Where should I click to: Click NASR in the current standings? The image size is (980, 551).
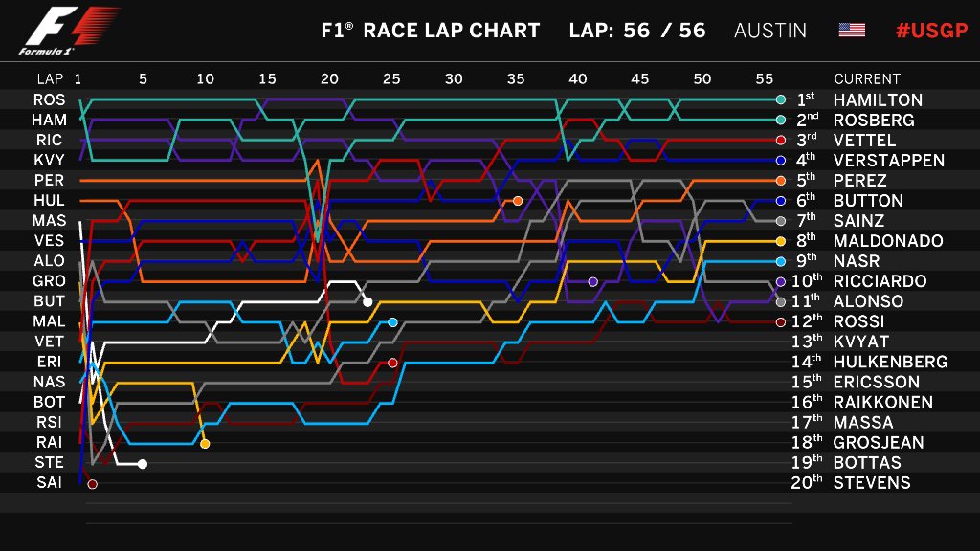(857, 260)
